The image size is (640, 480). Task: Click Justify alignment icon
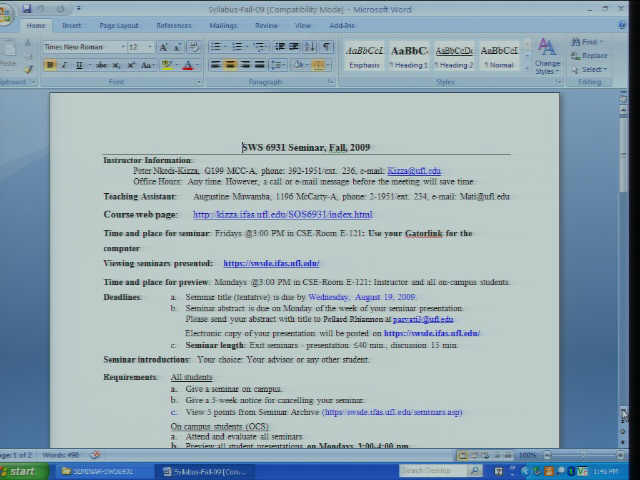260,64
